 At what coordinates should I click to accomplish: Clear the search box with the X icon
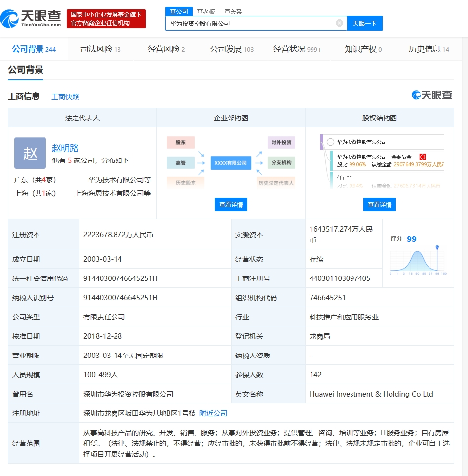[x=339, y=23]
